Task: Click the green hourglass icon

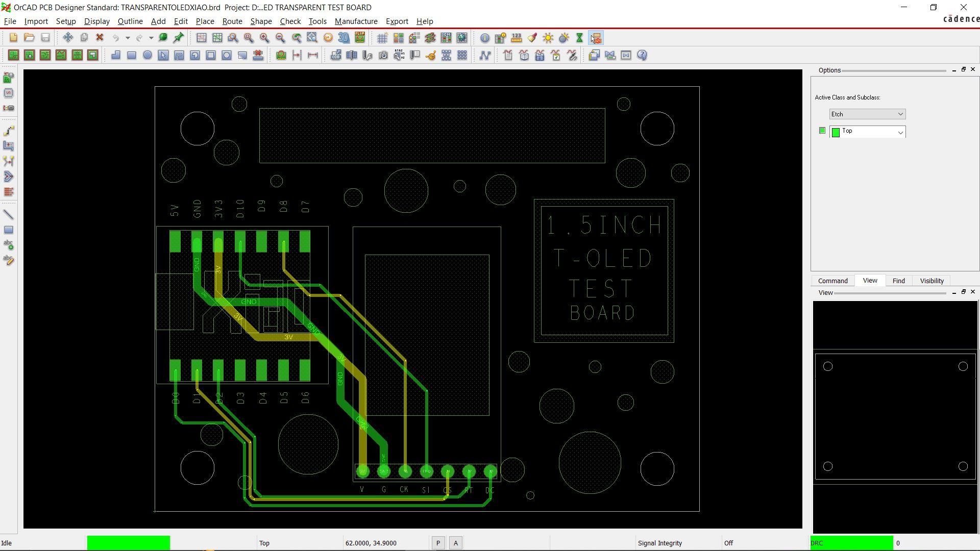Action: pyautogui.click(x=580, y=38)
